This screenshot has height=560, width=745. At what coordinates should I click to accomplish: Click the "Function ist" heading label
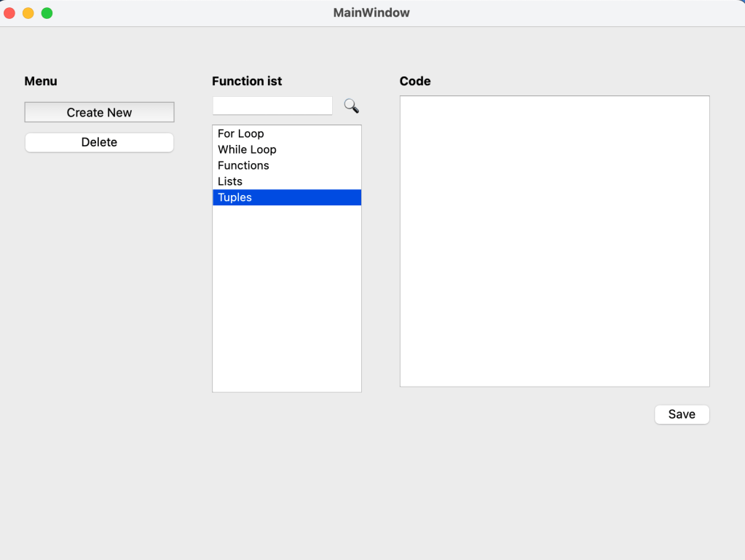(247, 82)
